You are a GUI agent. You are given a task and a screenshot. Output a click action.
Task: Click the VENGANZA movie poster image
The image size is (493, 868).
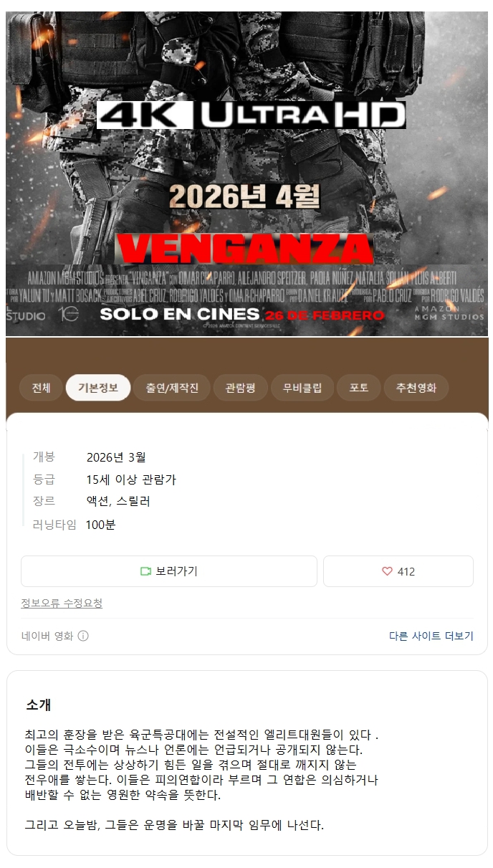click(x=247, y=173)
